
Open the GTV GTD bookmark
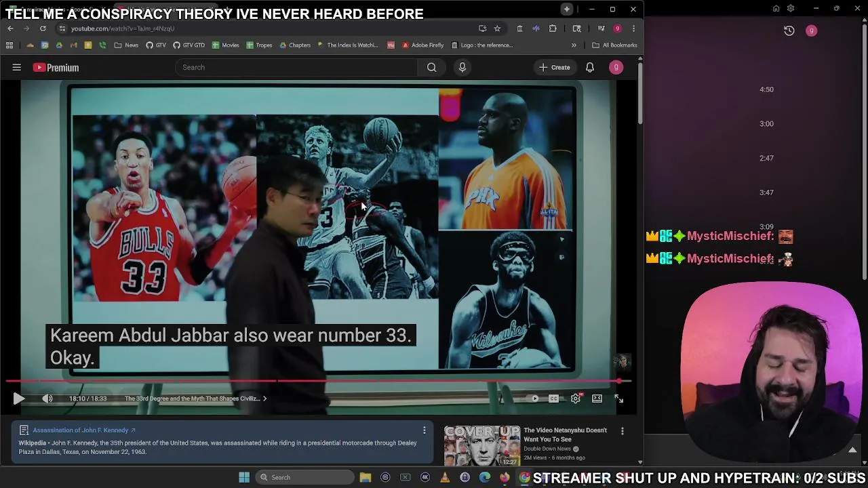pyautogui.click(x=189, y=45)
